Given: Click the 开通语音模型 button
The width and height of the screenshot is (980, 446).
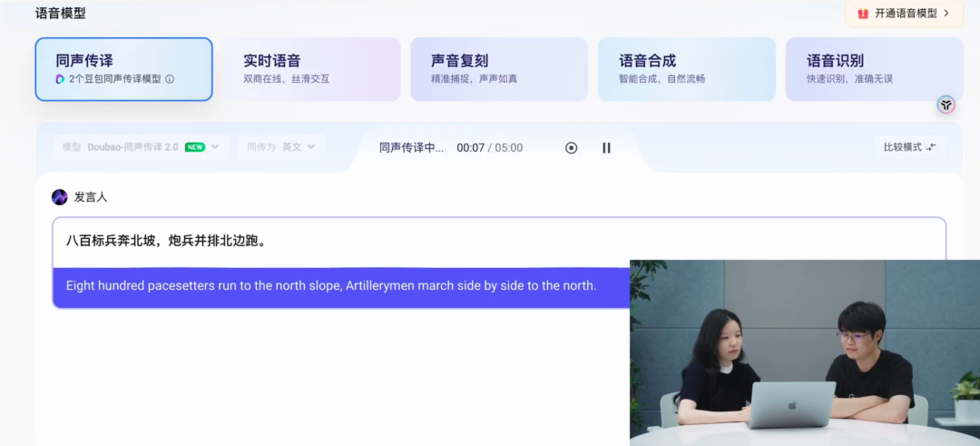Looking at the screenshot, I should [x=905, y=13].
